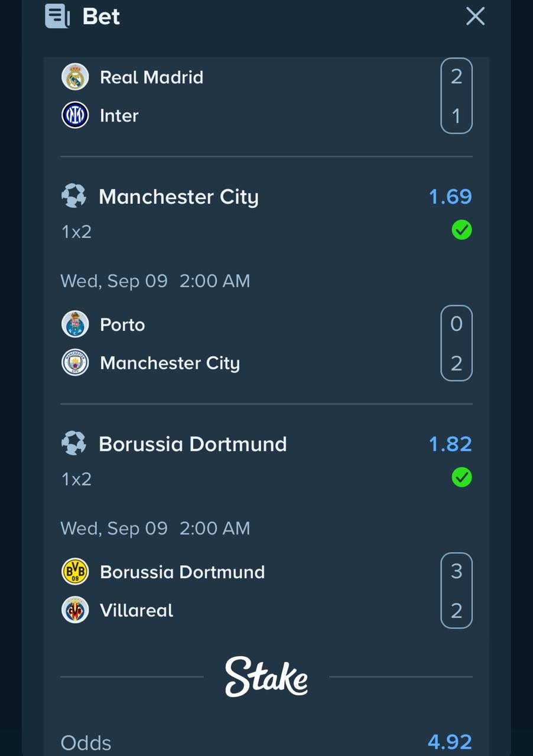Click green checkmark under 1.82 odds

(461, 477)
